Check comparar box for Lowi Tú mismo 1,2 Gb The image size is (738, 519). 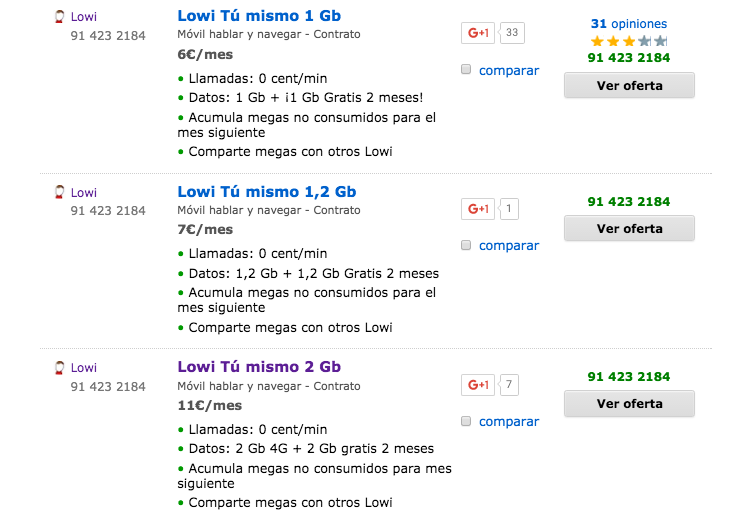(466, 245)
